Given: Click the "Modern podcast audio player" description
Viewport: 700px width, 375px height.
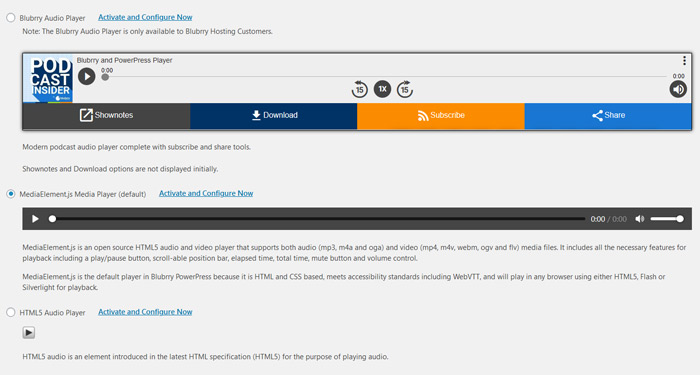Looking at the screenshot, I should pyautogui.click(x=137, y=147).
